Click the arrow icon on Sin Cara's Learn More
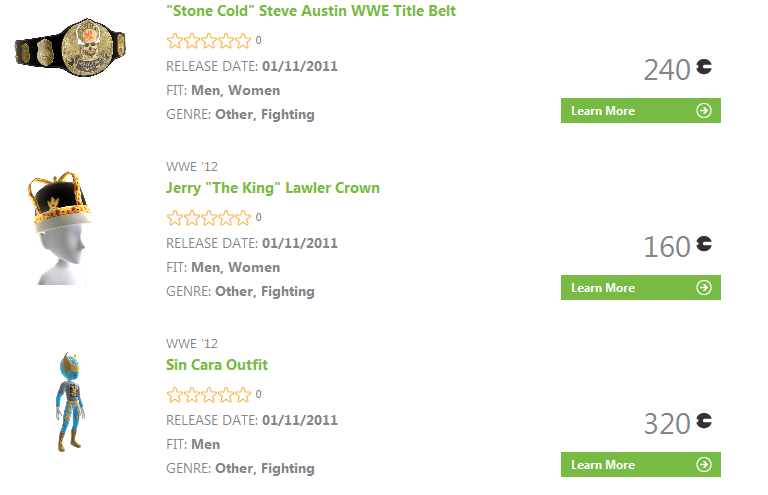768x495 pixels. pyautogui.click(x=704, y=465)
